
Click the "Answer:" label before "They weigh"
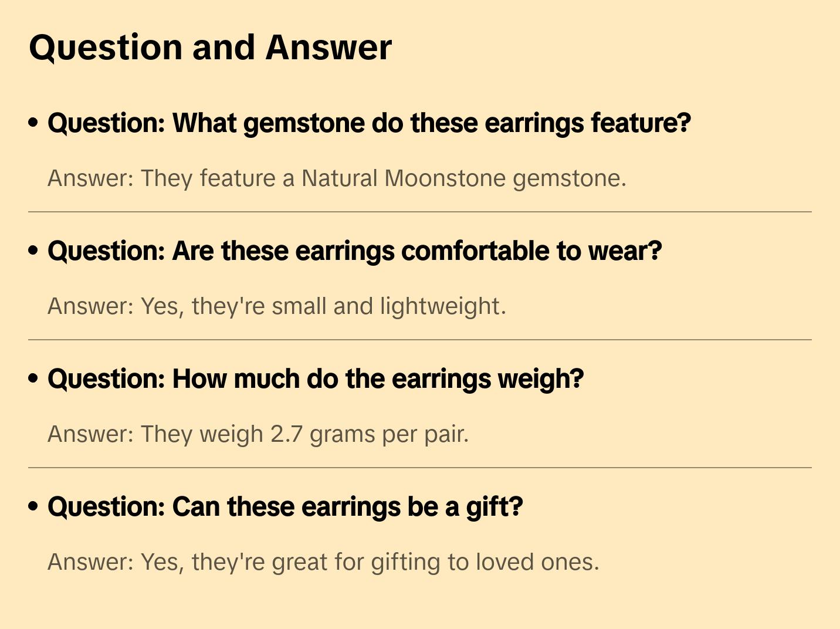point(90,434)
